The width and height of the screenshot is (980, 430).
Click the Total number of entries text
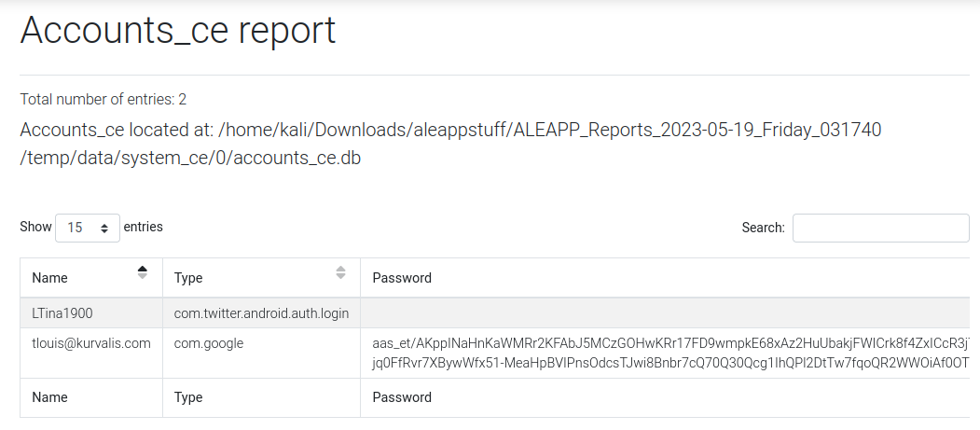pos(104,99)
